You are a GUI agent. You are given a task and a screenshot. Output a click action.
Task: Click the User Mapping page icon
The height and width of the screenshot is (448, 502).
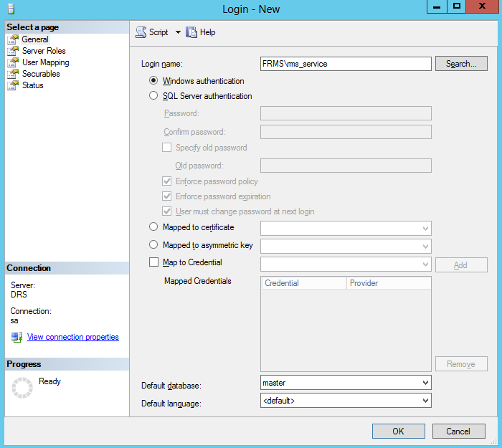[13, 62]
